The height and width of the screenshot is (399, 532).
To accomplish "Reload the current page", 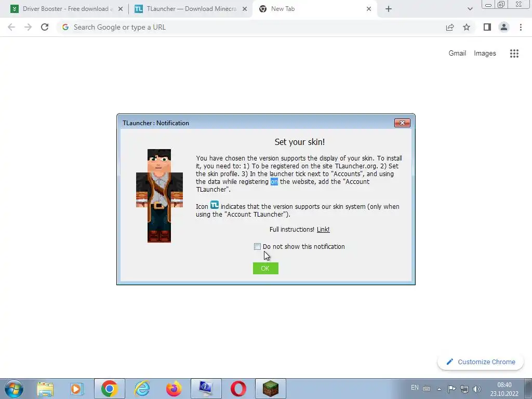I will 45,27.
